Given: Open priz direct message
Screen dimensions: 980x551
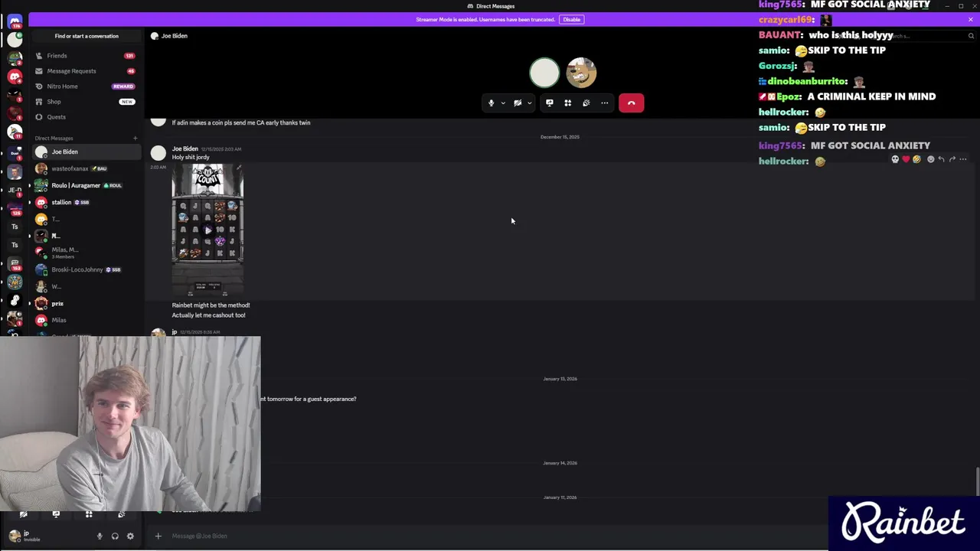Looking at the screenshot, I should click(x=86, y=303).
